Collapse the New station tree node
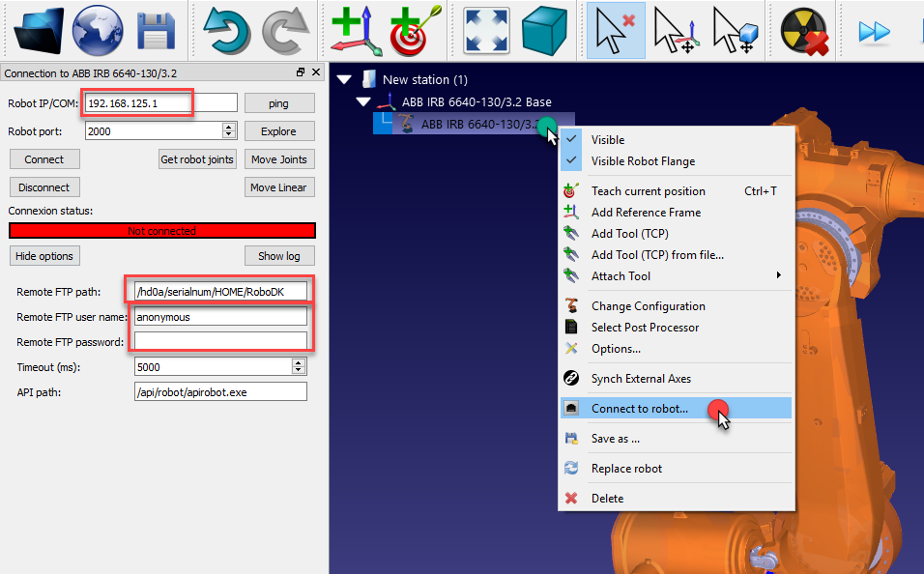Image resolution: width=924 pixels, height=574 pixels. (341, 80)
